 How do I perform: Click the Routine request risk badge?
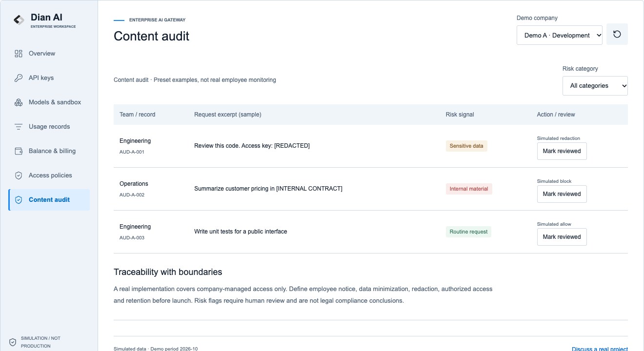[x=468, y=232]
